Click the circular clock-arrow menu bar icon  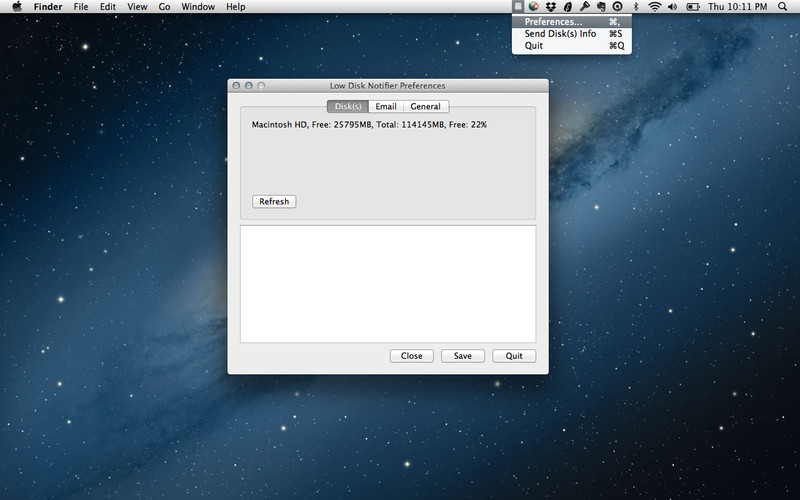617,7
